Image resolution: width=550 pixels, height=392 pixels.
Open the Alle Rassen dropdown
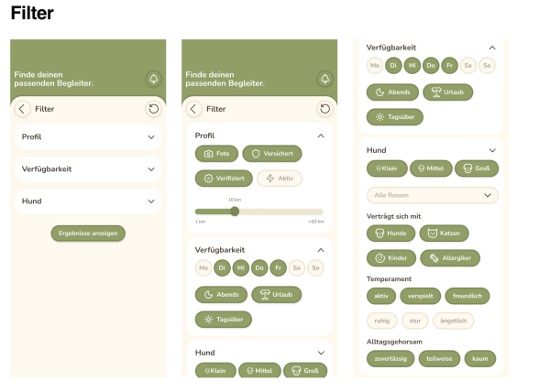tap(432, 195)
